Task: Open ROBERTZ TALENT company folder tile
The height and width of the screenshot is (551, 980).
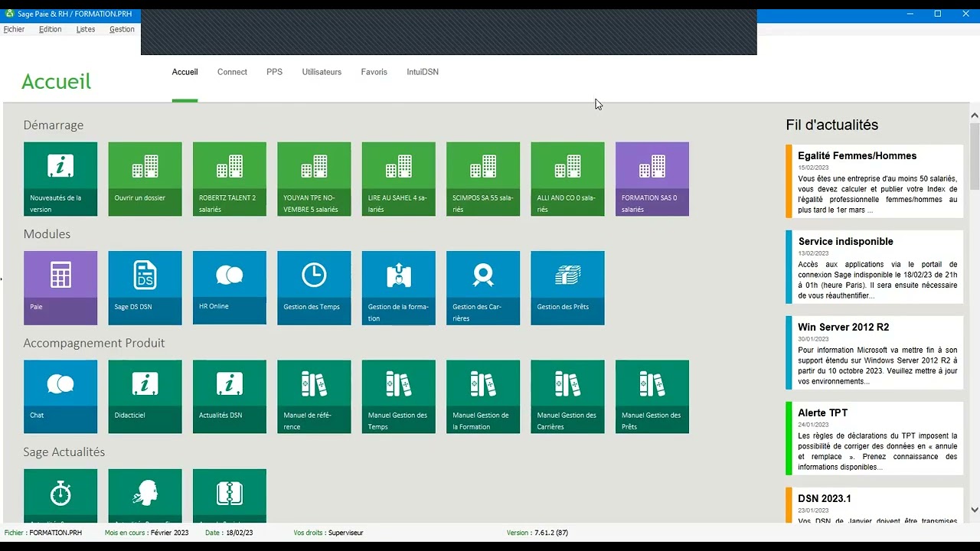Action: 230,179
